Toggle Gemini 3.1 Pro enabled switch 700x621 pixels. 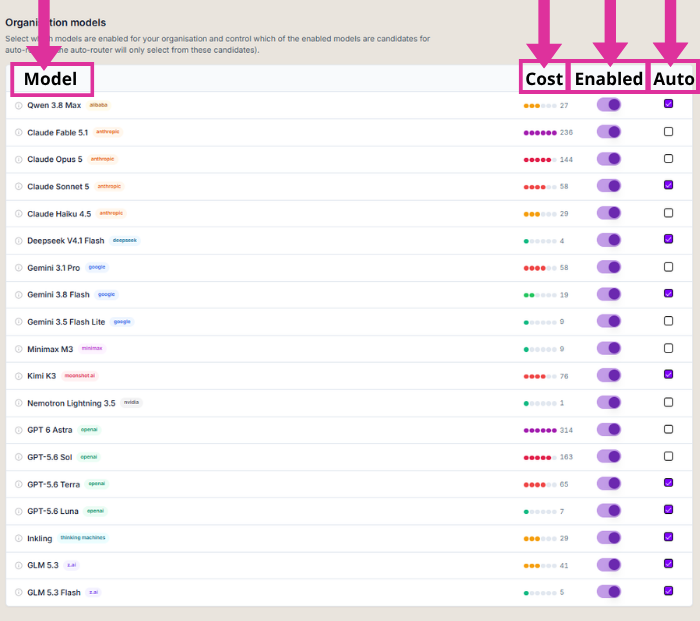[608, 267]
